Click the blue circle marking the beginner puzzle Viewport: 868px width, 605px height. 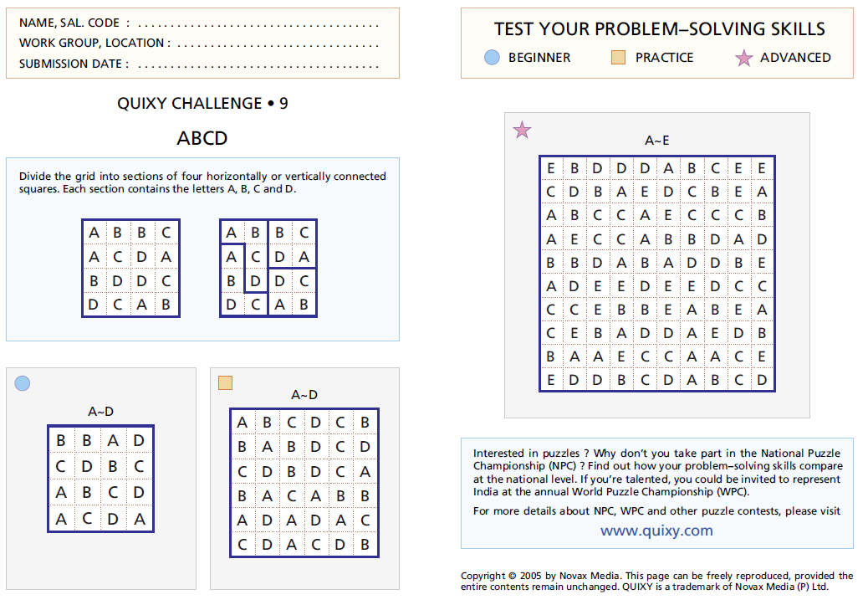[x=23, y=383]
